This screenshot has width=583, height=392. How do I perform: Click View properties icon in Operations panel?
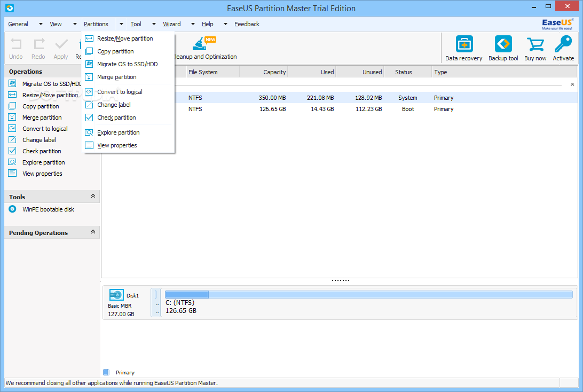point(12,173)
